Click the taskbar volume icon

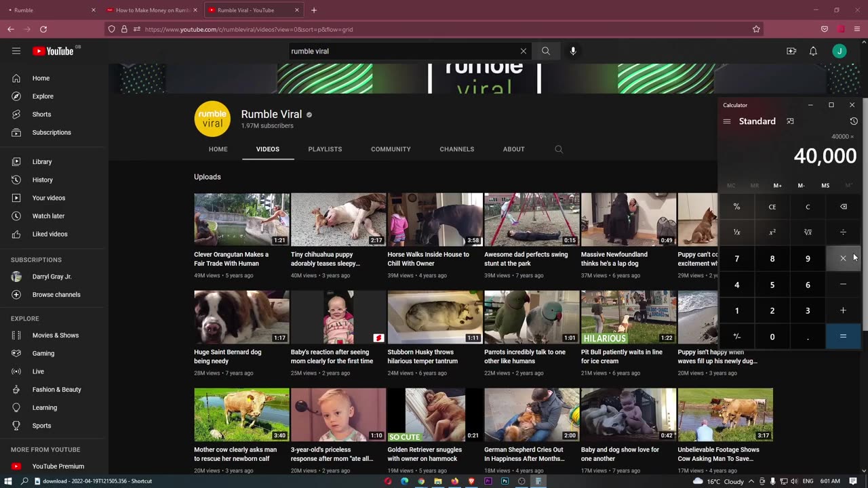(x=794, y=481)
